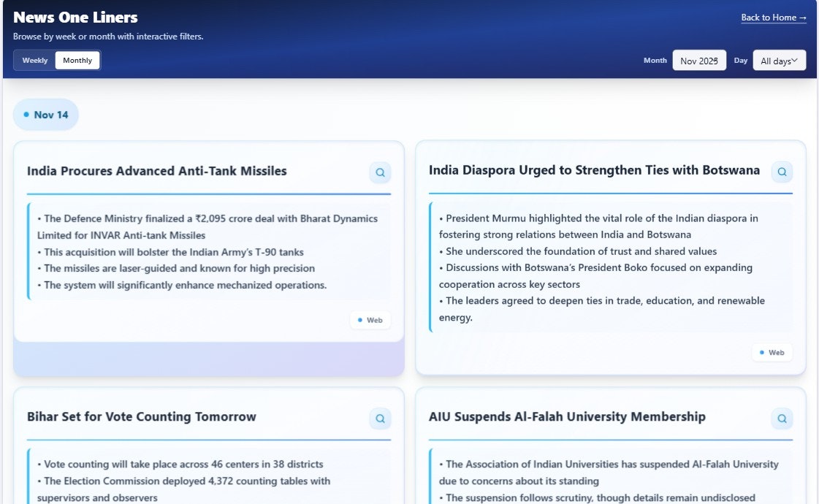Viewport: 819px width, 504px height.
Task: Click bullet 'The Association of Indian Universities has suspended'
Action: tap(609, 473)
